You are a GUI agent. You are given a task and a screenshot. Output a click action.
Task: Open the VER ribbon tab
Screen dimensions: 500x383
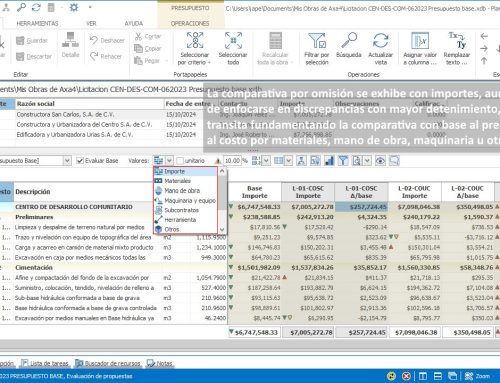(91, 23)
